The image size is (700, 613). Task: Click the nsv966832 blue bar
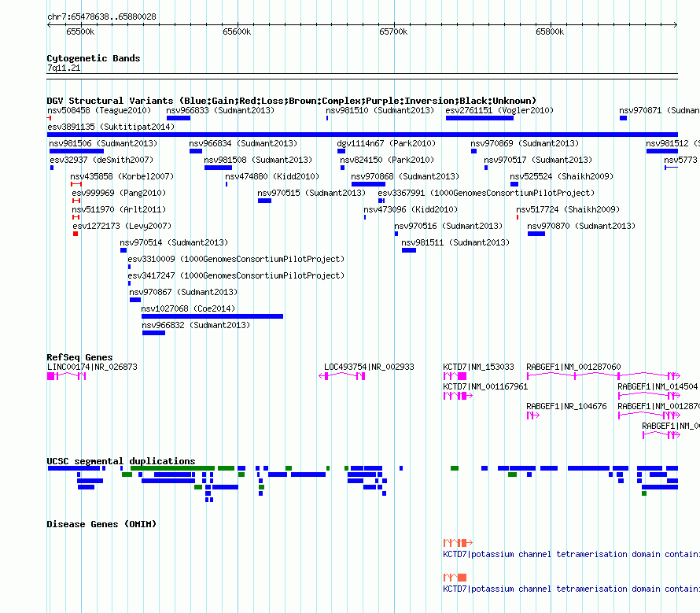tap(153, 333)
